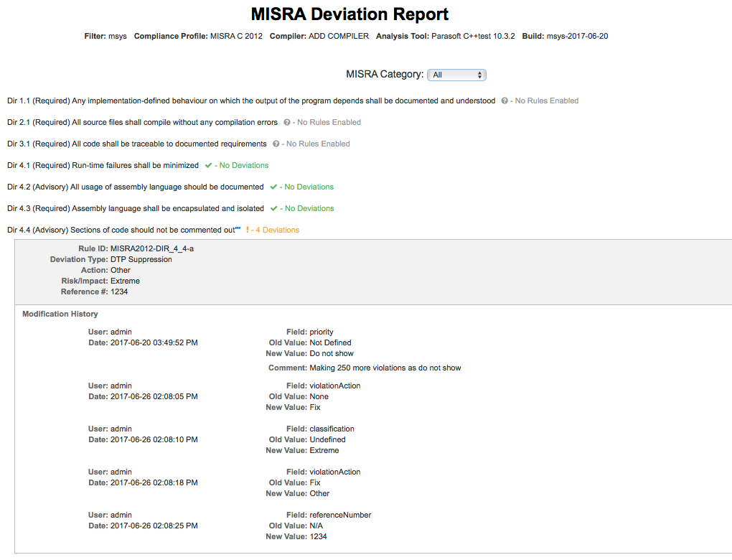732x560 pixels.
Task: Click date 2017-06-20 03:49:52 PM entry
Action: click(x=154, y=342)
